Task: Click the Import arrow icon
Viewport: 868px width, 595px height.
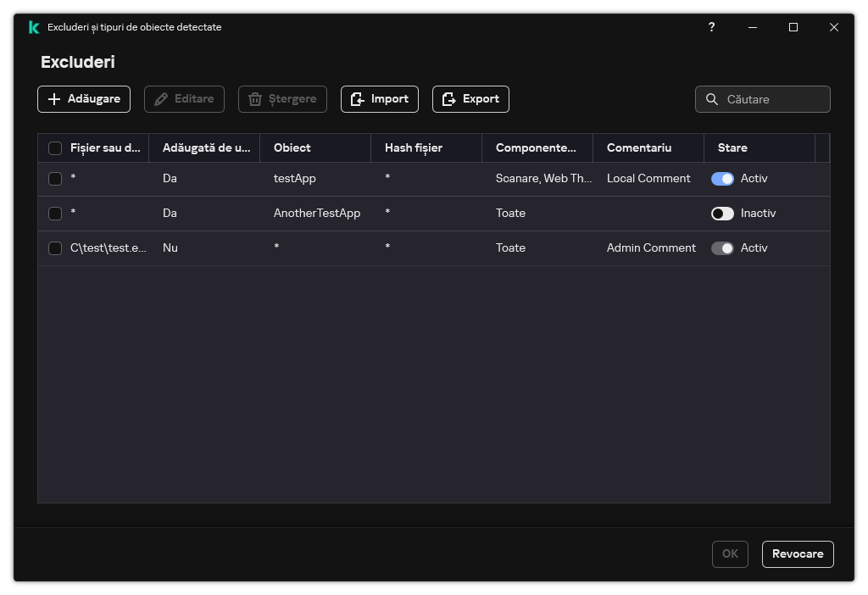Action: tap(358, 99)
